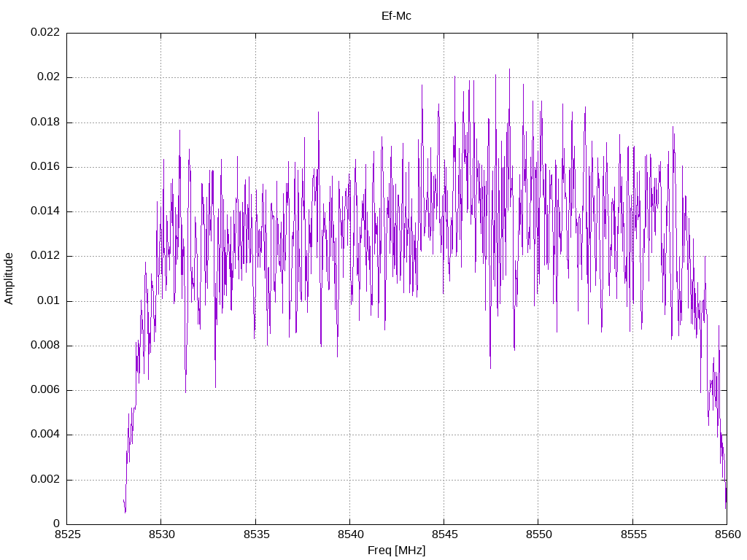Click x-axis tick label "8535"
The width and height of the screenshot is (747, 560).
click(256, 534)
